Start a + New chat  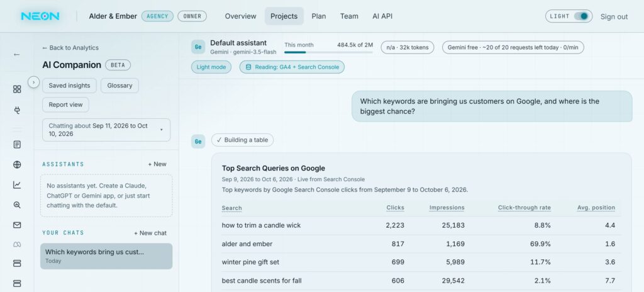(150, 233)
